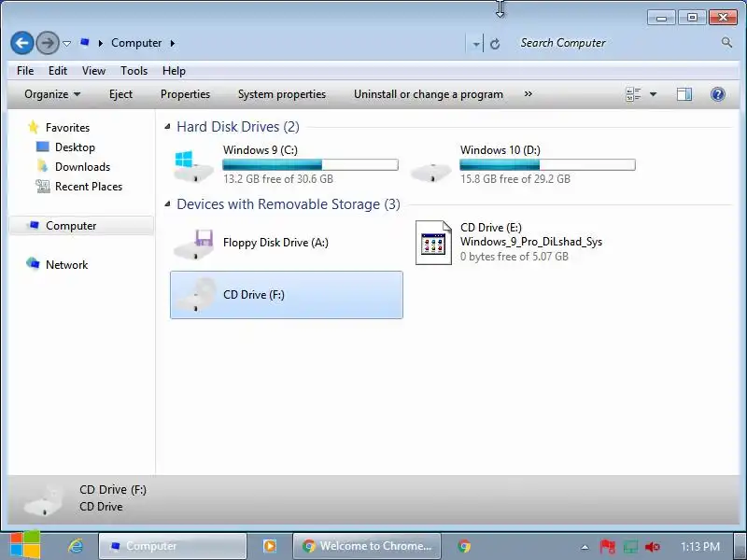Image resolution: width=747 pixels, height=560 pixels.
Task: Show hidden tray icons arrow
Action: click(585, 547)
